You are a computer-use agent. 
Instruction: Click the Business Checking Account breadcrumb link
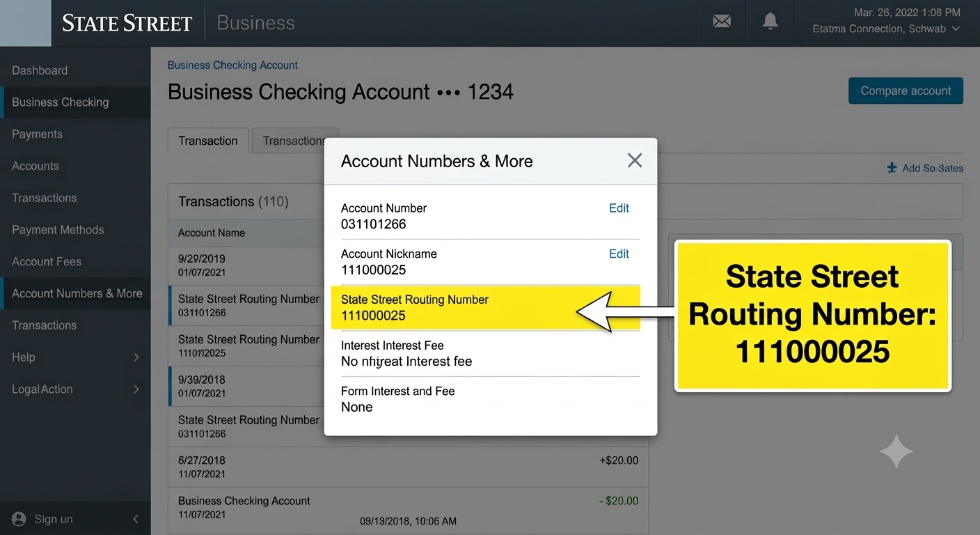(x=232, y=65)
